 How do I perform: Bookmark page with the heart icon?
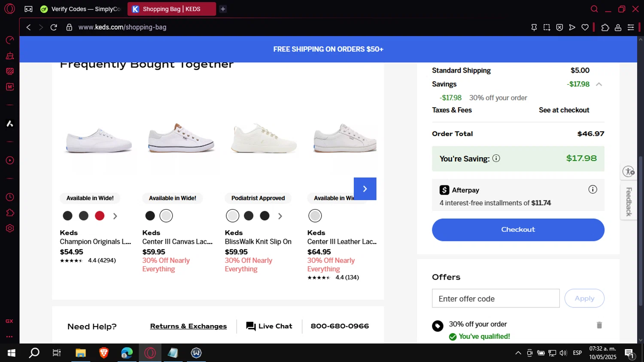tap(585, 27)
